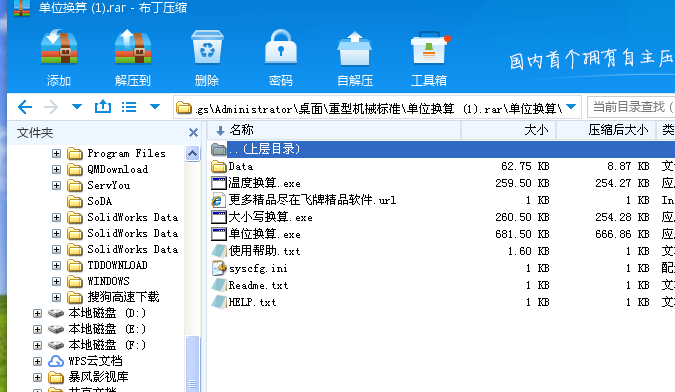Viewport: 675px width, 392px height.
Task: Select 温度换算.exe file icon
Action: coord(219,183)
